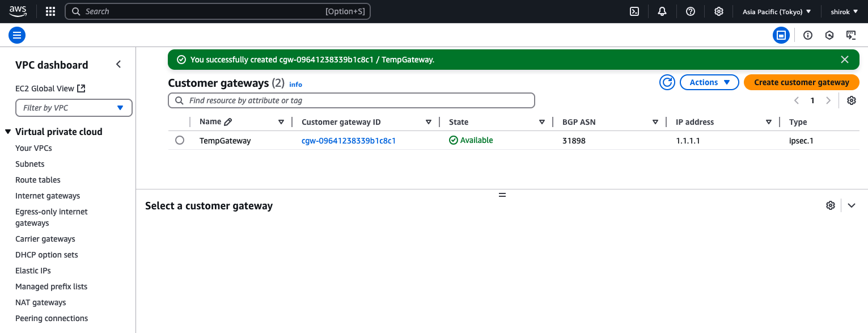Open Peering connections in sidebar
This screenshot has width=868, height=333.
[52, 318]
